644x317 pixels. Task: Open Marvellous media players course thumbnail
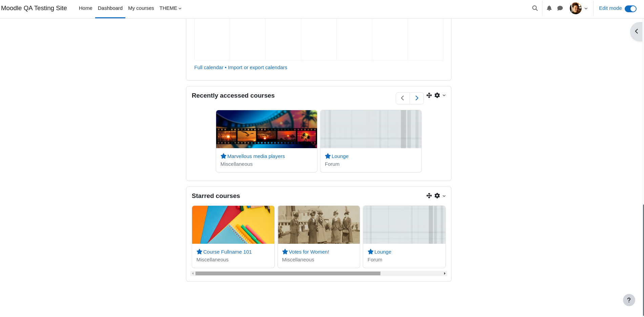(267, 129)
